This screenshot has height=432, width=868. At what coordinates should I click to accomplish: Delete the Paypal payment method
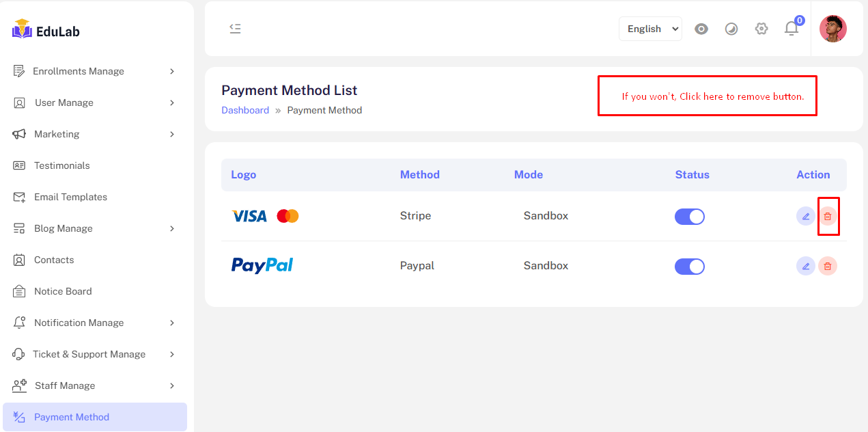click(x=828, y=266)
